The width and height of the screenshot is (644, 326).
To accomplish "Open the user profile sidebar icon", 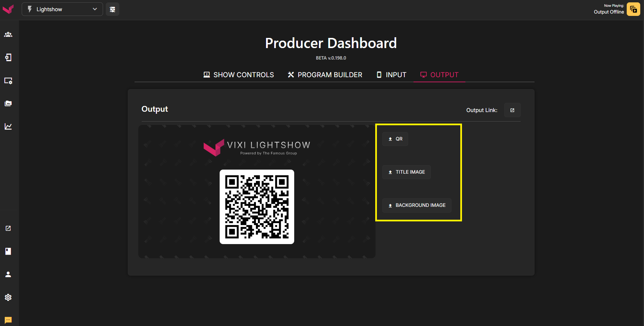I will (x=8, y=274).
